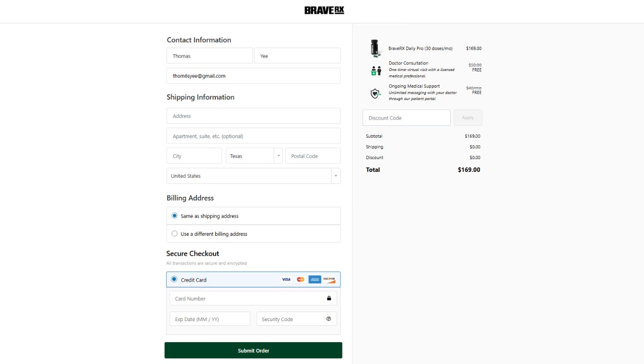This screenshot has width=644, height=364.
Task: Click the Doctor Consultation icon
Action: point(376,71)
